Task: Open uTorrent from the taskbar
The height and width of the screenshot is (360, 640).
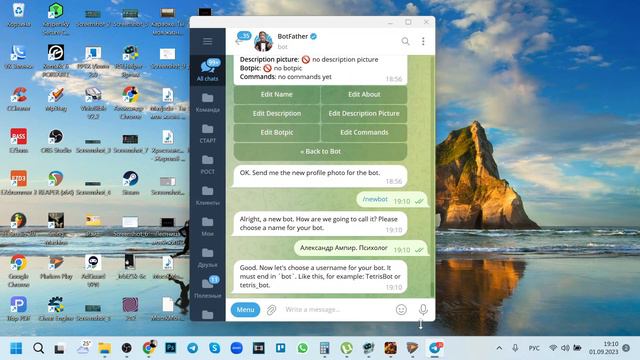Action: [x=347, y=348]
